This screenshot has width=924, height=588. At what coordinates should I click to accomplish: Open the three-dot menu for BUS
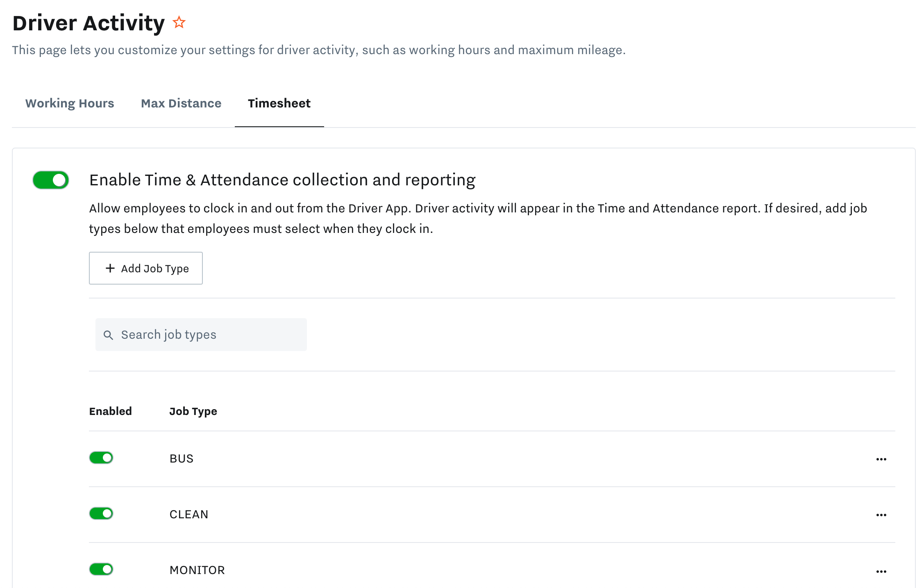click(x=881, y=459)
